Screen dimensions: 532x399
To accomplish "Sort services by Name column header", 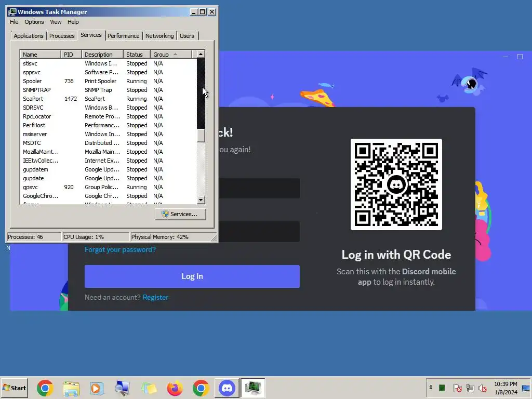I will tap(41, 54).
